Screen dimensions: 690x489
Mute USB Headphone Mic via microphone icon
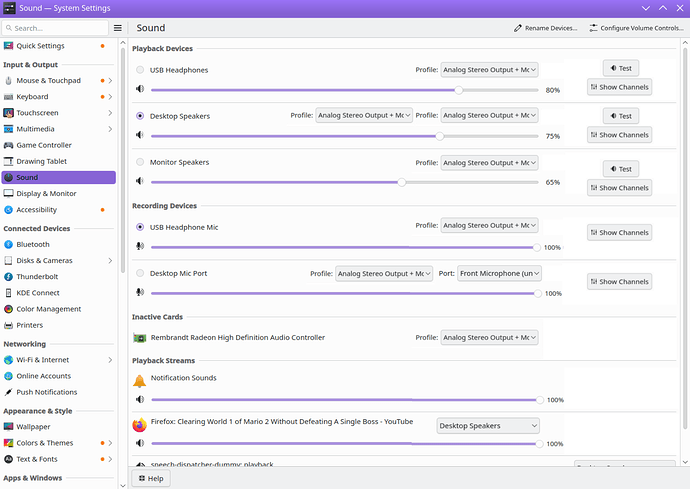click(140, 246)
